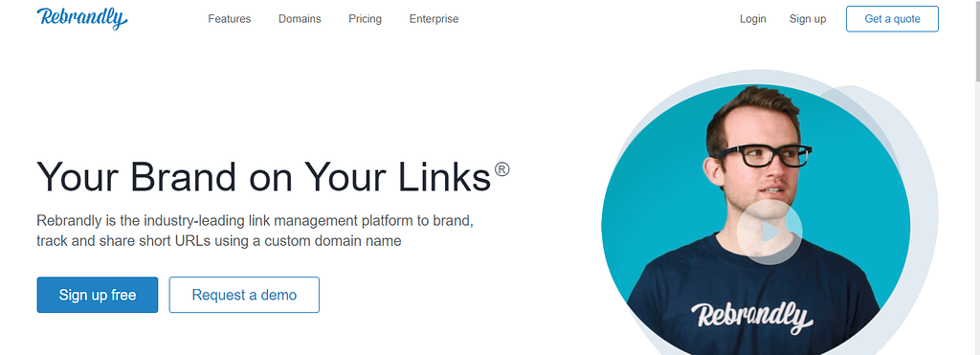
Task: Click the Request a demo button
Action: click(x=244, y=295)
